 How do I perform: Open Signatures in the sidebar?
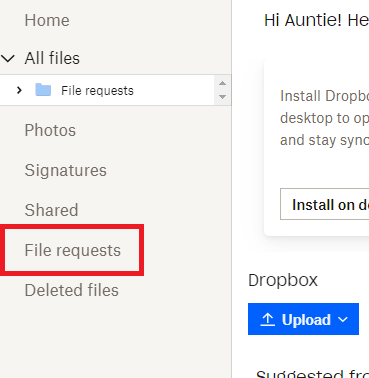tap(65, 170)
